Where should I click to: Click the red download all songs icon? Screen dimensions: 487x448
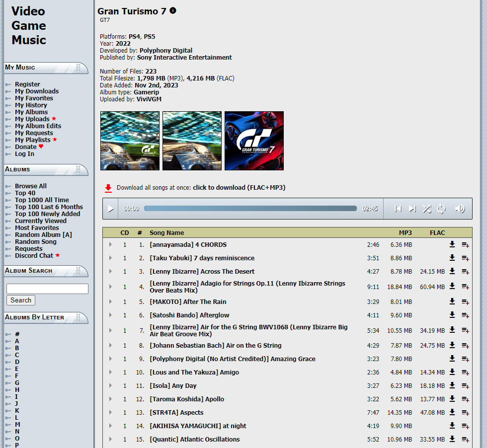point(108,188)
